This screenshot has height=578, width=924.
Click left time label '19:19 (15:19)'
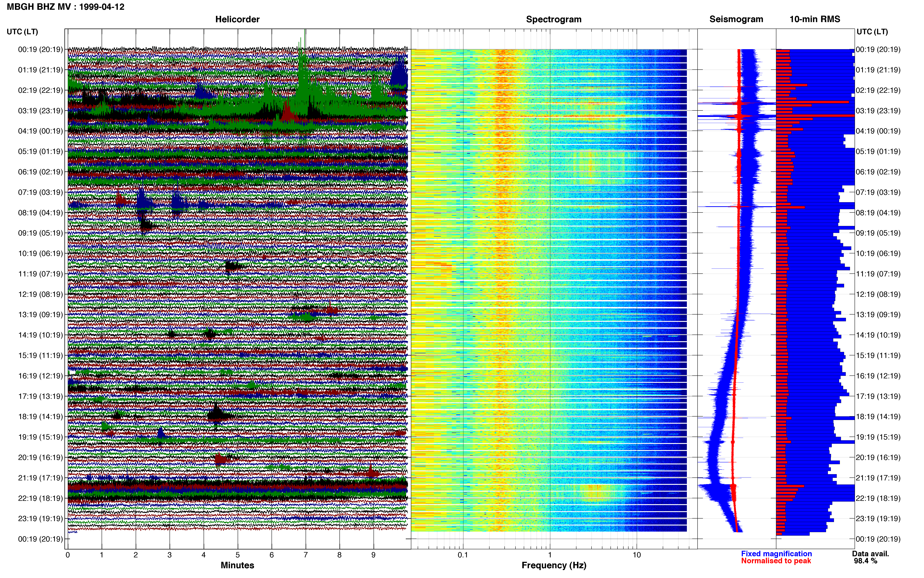pyautogui.click(x=41, y=437)
